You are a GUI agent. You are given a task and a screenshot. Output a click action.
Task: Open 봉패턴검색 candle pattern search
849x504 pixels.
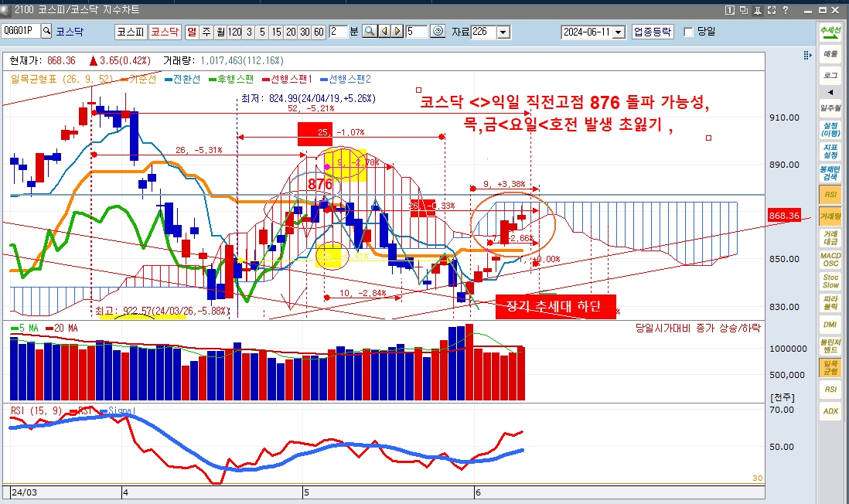pyautogui.click(x=830, y=172)
